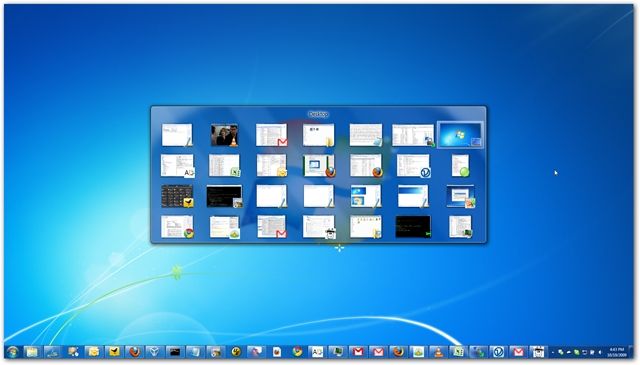Switch to the Firefox thumbnail showing a monitor image
The width and height of the screenshot is (640, 365).
[x=319, y=165]
